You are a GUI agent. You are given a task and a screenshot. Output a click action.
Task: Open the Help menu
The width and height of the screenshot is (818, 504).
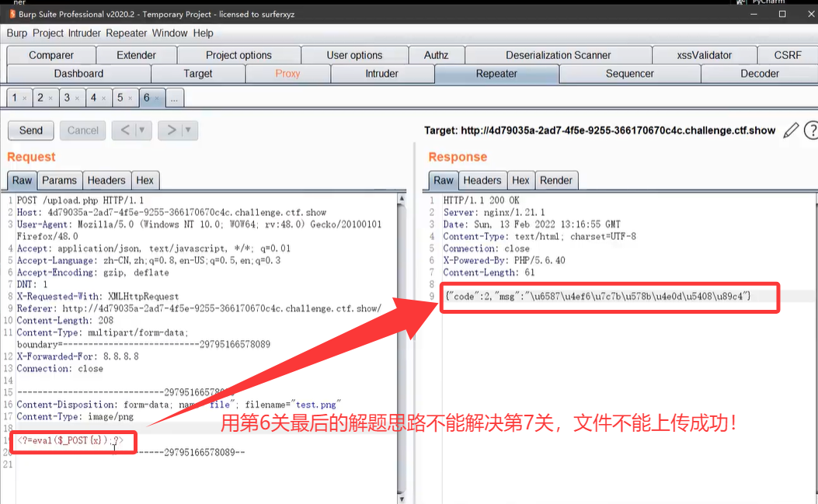click(203, 33)
